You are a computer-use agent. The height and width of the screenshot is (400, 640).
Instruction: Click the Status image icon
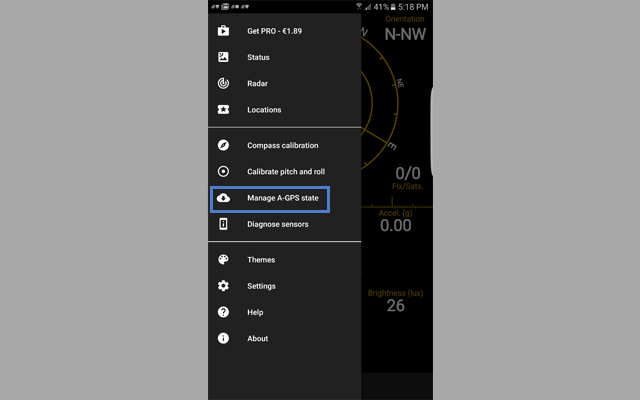223,57
